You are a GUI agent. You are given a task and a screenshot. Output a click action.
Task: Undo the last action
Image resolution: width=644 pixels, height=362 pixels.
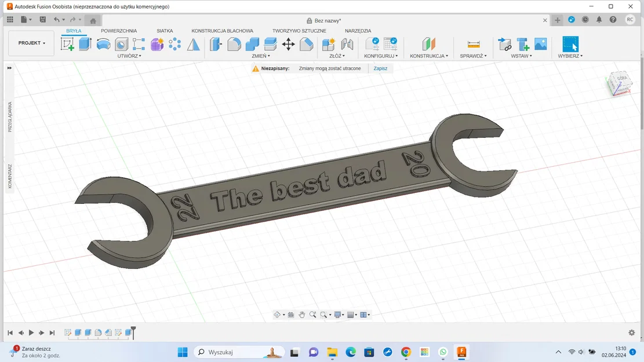click(x=57, y=19)
